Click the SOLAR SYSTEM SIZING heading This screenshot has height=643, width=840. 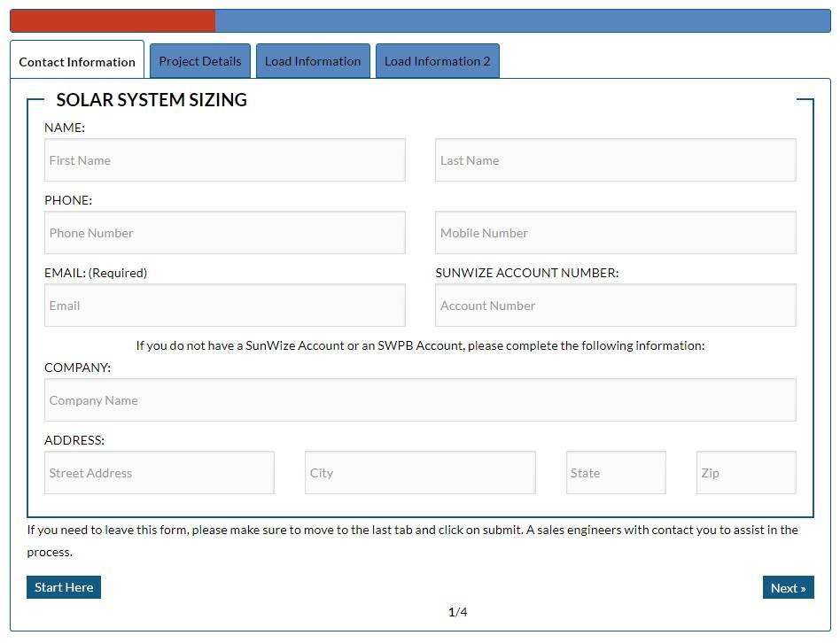tap(152, 100)
